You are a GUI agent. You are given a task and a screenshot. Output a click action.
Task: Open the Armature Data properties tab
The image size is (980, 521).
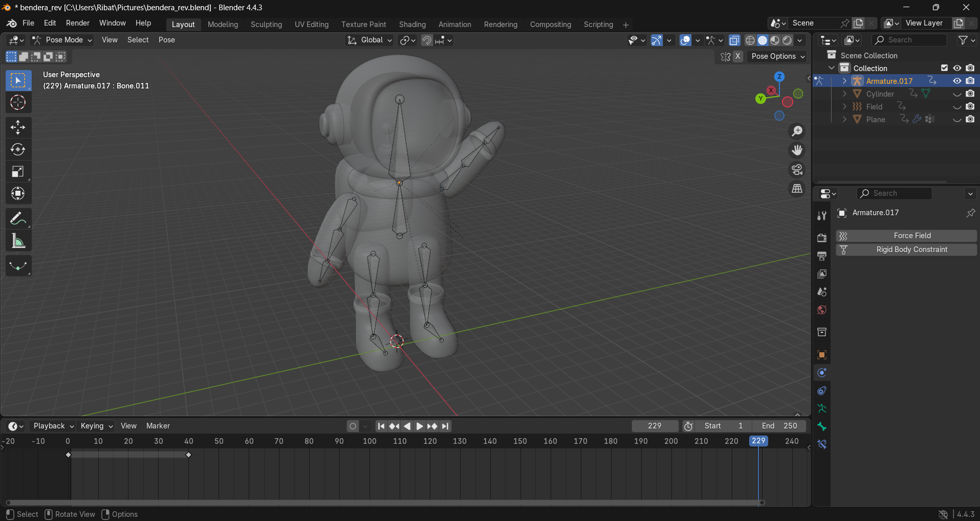[822, 409]
